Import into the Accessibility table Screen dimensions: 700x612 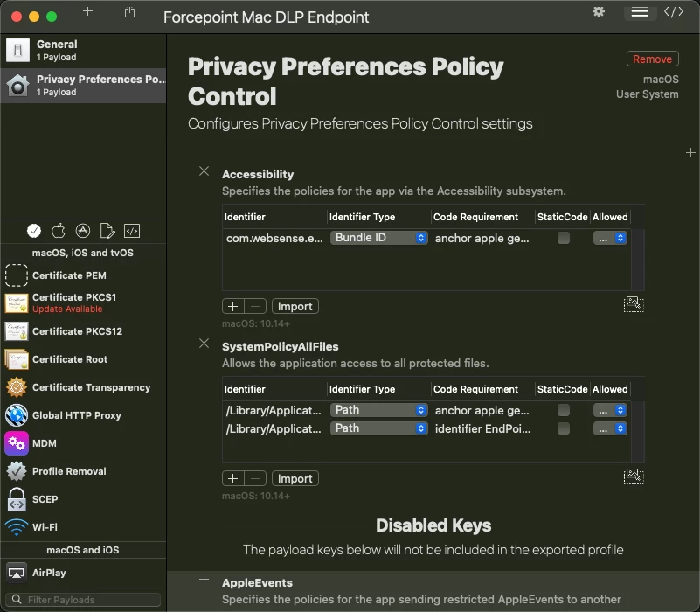point(295,307)
